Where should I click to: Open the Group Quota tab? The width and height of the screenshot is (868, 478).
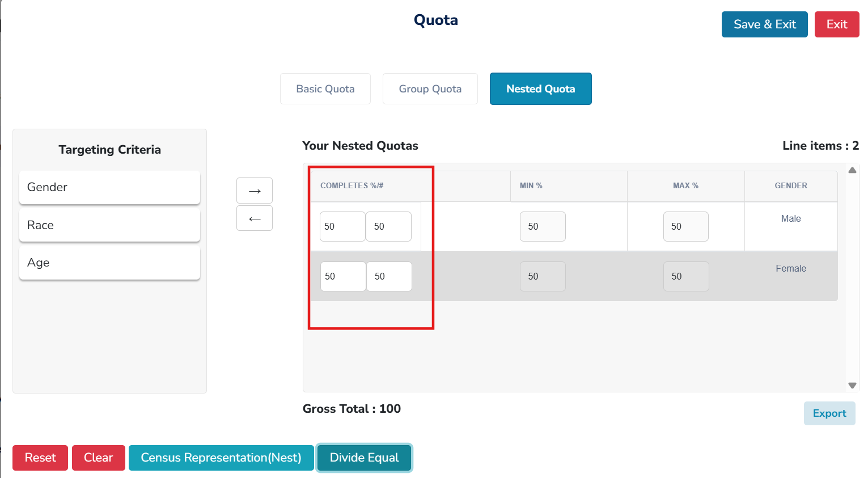[430, 88]
